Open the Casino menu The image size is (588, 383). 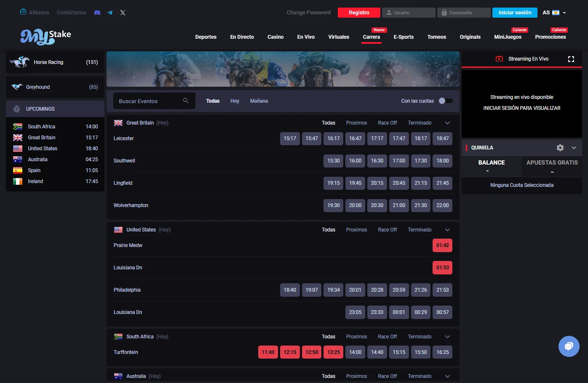click(275, 37)
